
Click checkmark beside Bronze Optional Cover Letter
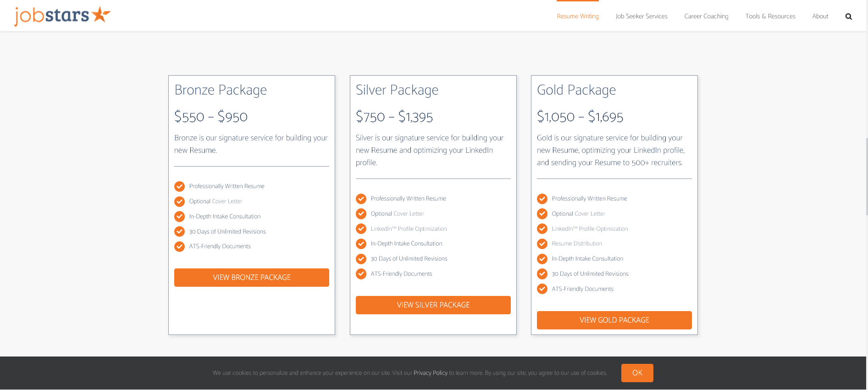[180, 201]
